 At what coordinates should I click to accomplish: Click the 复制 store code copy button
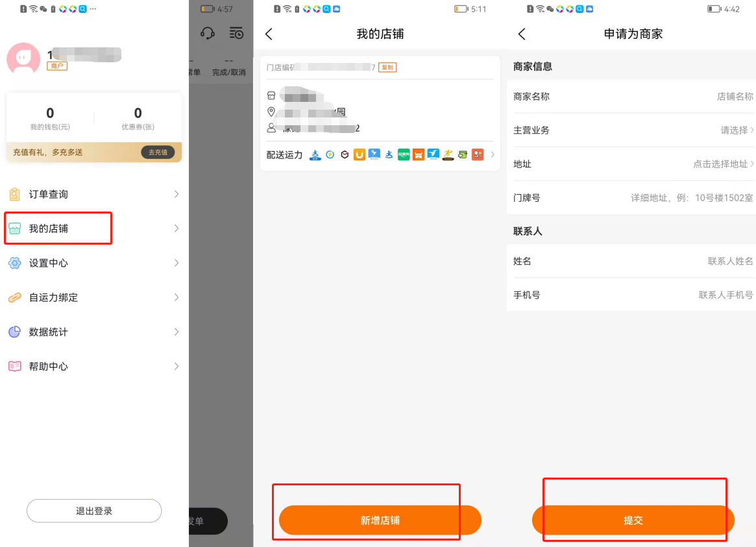coord(387,67)
